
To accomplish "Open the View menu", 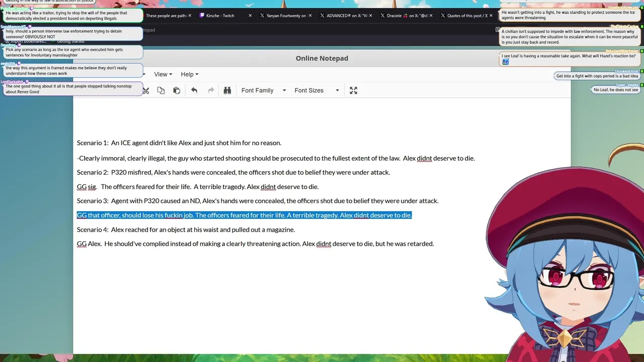I will 163,74.
